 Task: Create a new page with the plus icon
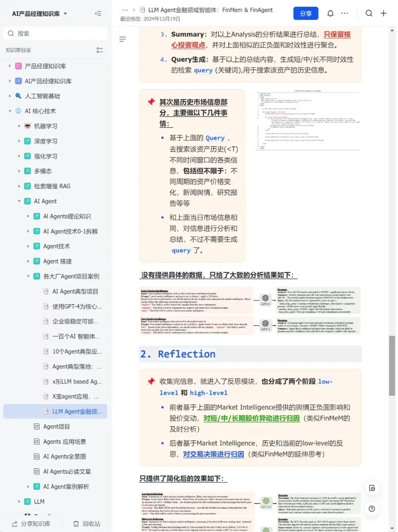click(x=383, y=13)
